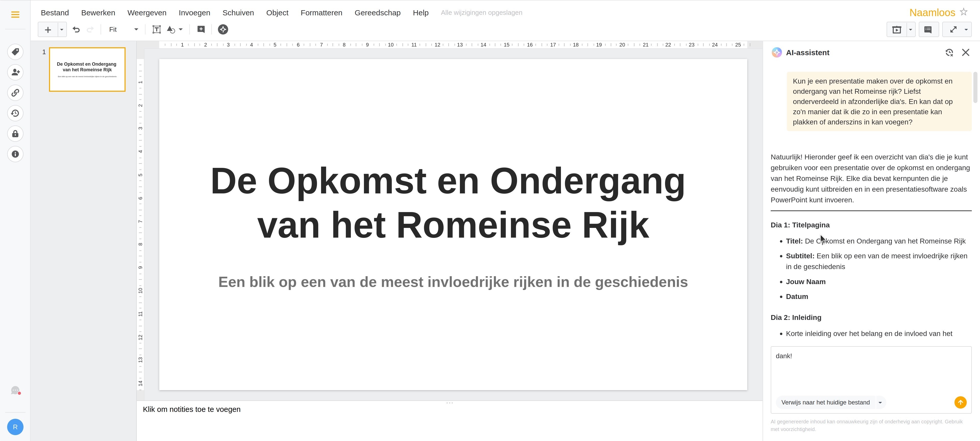
Task: Toggle the hamburger main menu
Action: pyautogui.click(x=15, y=15)
